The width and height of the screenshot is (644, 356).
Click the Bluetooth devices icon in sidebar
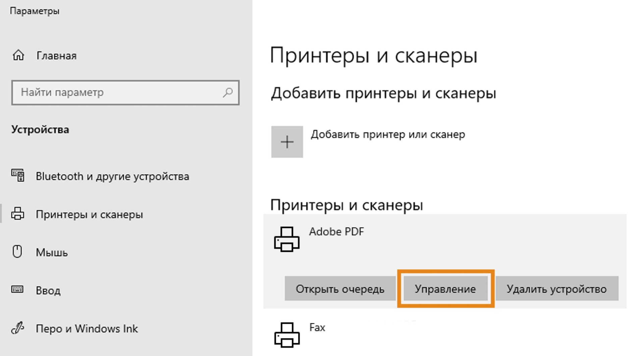(x=18, y=176)
